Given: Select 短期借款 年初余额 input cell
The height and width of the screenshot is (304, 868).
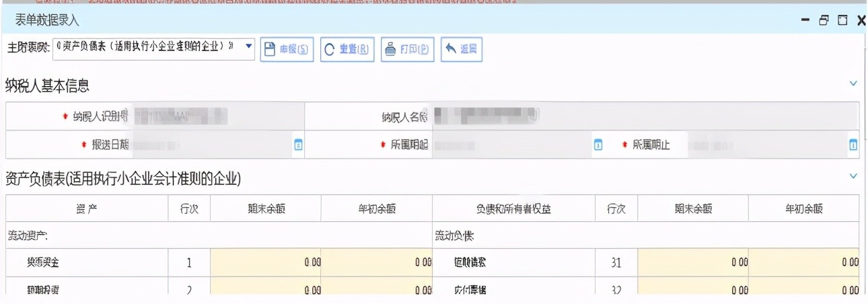Looking at the screenshot, I should tap(803, 262).
